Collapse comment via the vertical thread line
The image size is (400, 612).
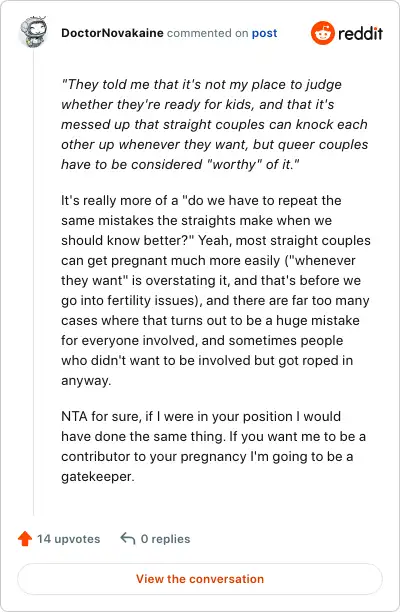[x=33, y=281]
